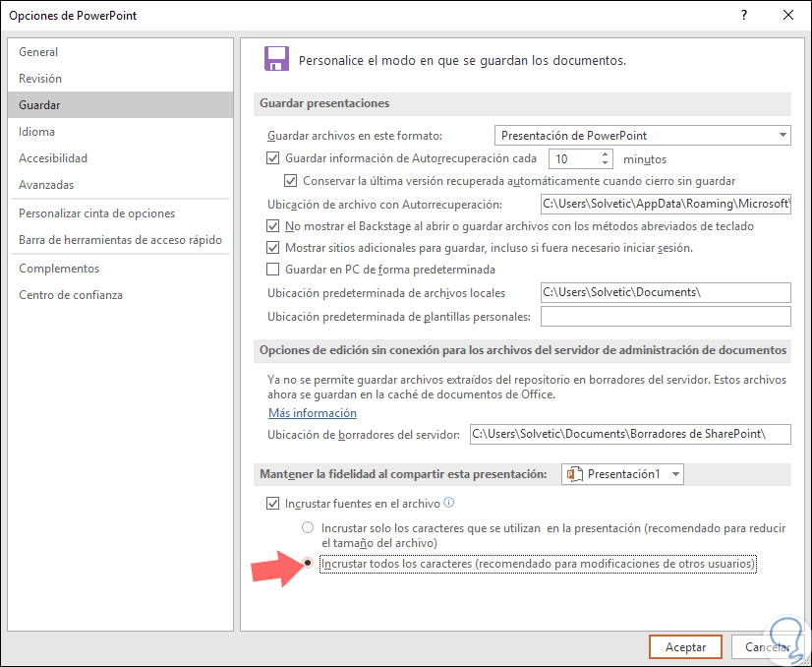
Task: Click the Mantener la fidelidad section label
Action: 403,474
